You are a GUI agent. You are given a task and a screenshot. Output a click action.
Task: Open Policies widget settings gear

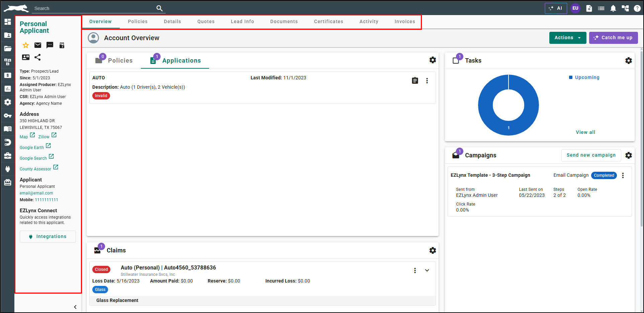[x=433, y=60]
